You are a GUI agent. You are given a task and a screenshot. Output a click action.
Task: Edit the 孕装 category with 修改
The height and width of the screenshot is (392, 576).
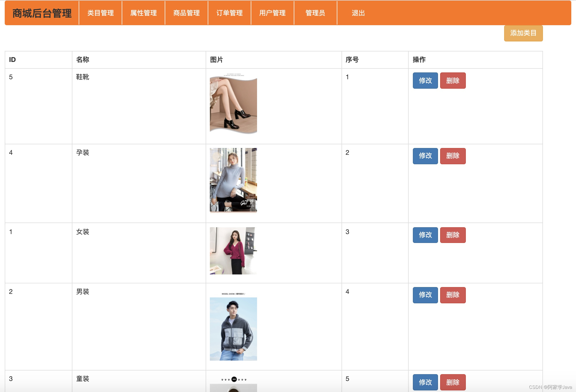(x=425, y=156)
